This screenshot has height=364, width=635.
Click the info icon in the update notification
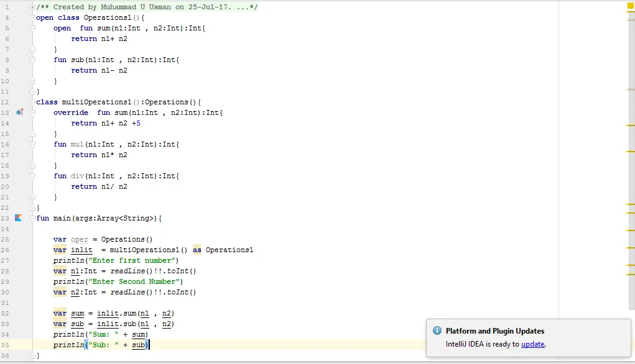tap(437, 330)
